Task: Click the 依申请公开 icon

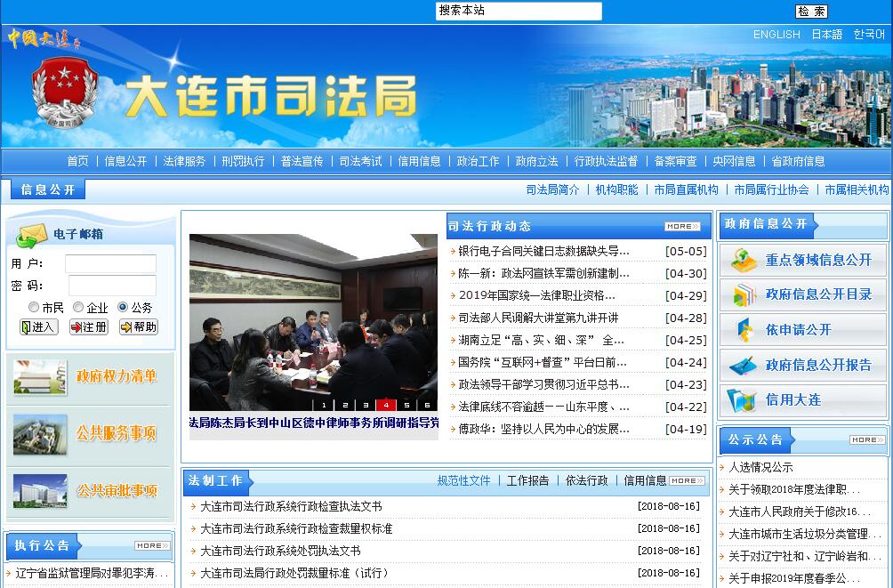Action: (743, 330)
